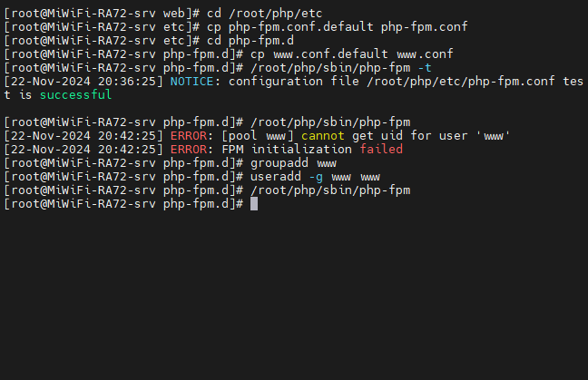Click the 'cd php-fpm.d' command
The width and height of the screenshot is (588, 380).
tap(250, 41)
